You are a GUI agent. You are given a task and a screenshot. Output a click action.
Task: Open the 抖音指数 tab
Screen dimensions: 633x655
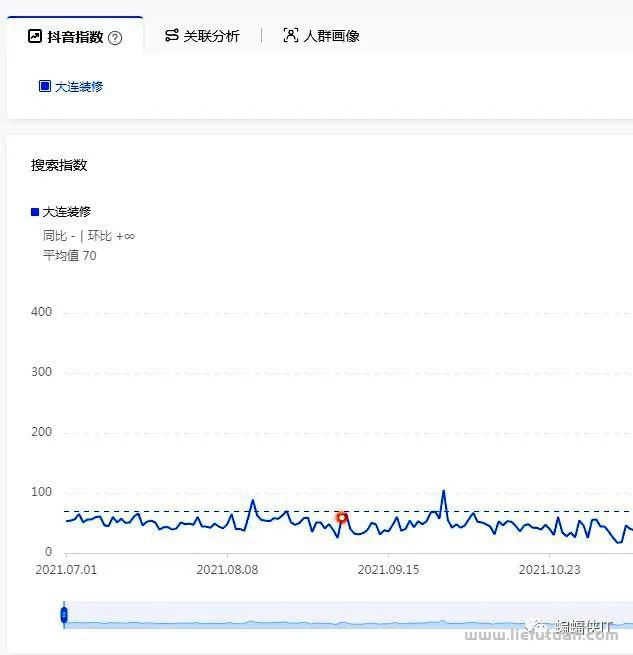click(x=75, y=36)
